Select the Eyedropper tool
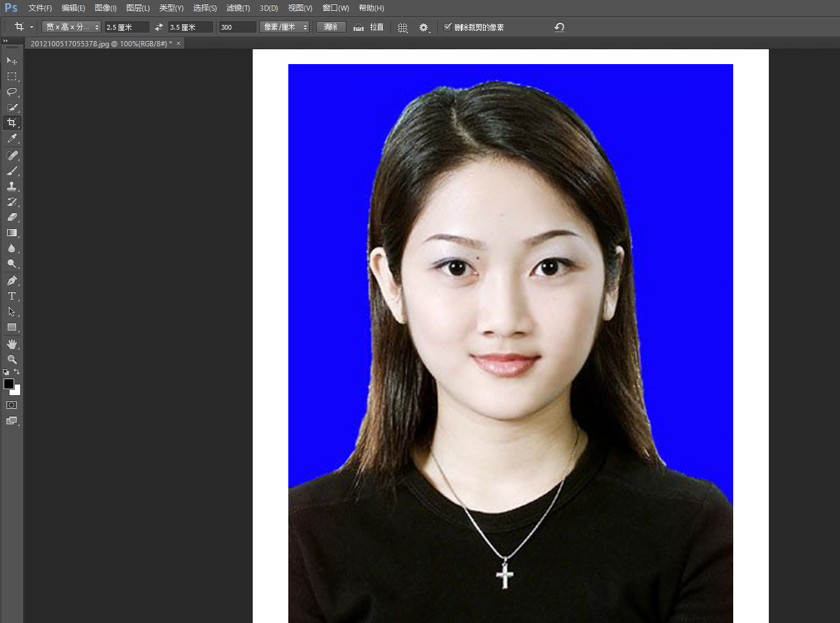Viewport: 840px width, 623px height. click(x=12, y=138)
